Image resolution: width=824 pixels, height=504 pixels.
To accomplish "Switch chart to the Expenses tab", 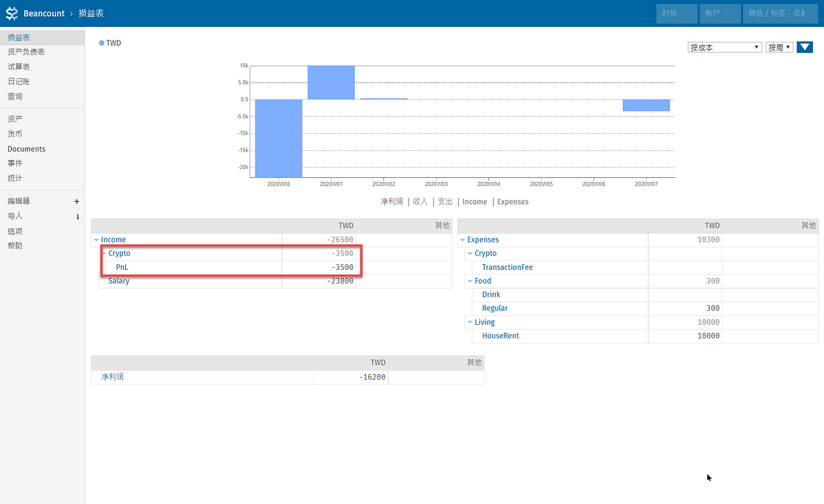I will click(512, 202).
